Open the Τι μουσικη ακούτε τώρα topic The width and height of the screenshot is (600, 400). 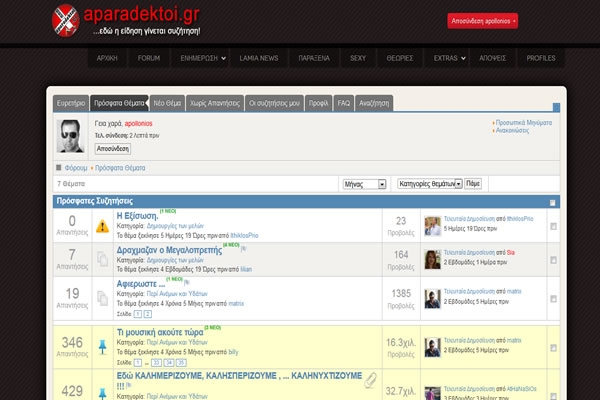point(160,332)
